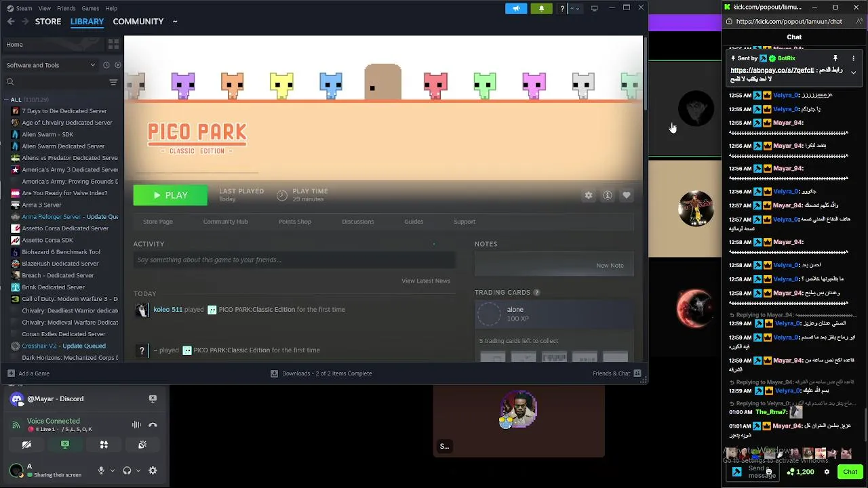Open Steam notifications bell icon
Screen dimensions: 868x488
click(x=541, y=8)
